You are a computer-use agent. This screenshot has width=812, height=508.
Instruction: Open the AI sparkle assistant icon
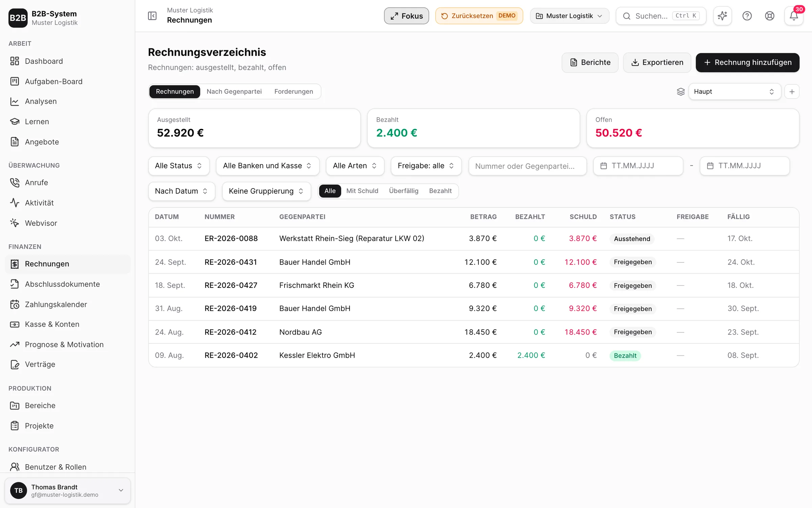click(722, 16)
